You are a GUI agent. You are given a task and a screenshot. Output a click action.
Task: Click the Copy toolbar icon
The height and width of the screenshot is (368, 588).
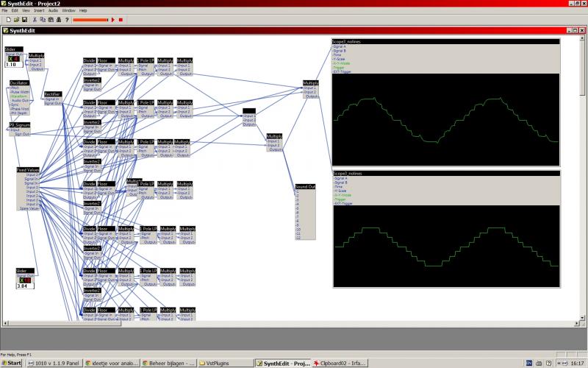coord(43,20)
